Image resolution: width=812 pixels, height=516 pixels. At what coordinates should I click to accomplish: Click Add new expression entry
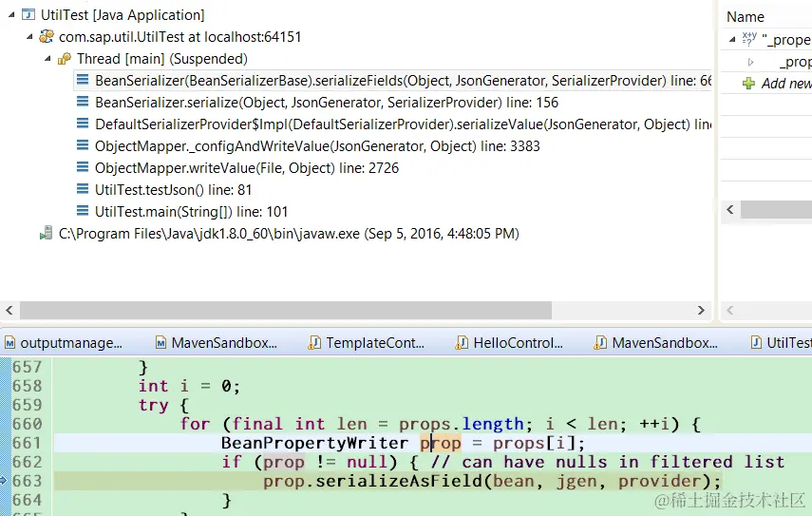(x=786, y=84)
